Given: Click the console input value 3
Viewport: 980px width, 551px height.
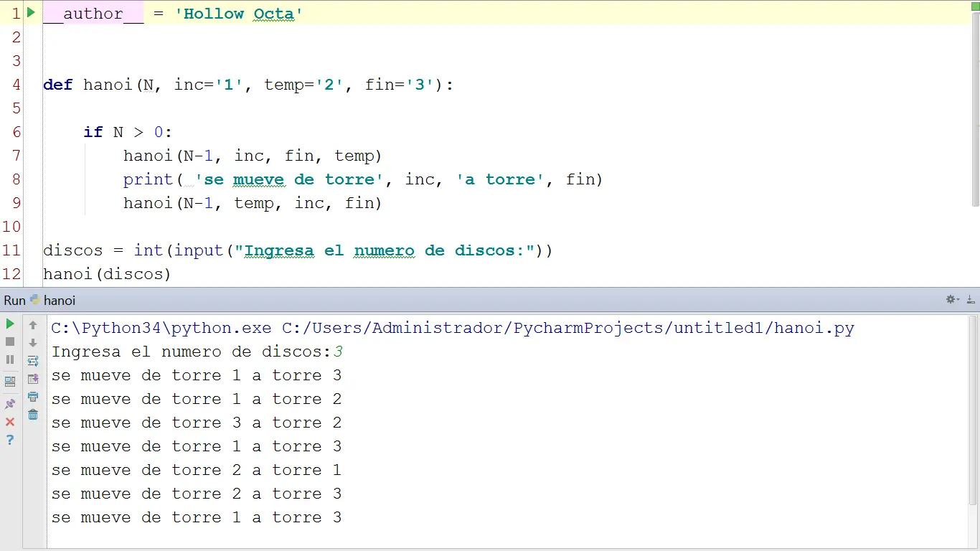Looking at the screenshot, I should point(338,352).
